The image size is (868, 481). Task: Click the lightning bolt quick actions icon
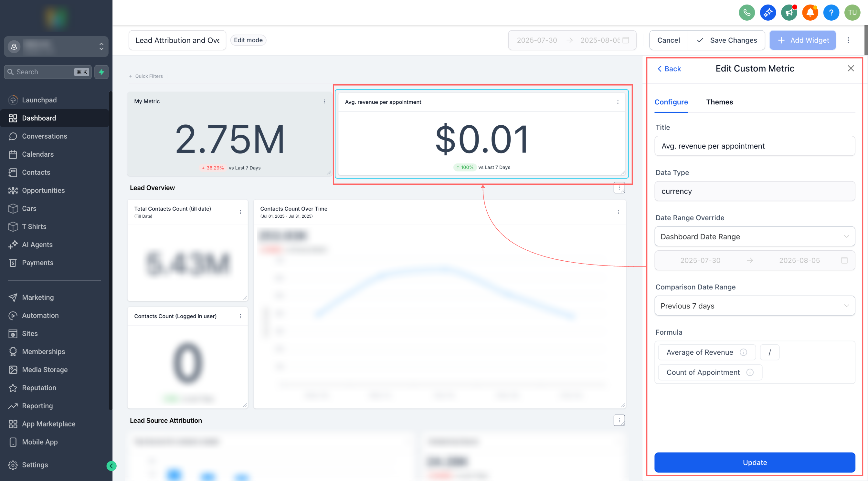pos(101,72)
